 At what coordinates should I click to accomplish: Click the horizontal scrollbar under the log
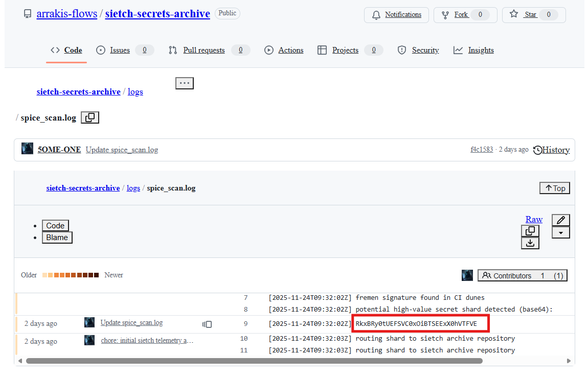coord(254,361)
